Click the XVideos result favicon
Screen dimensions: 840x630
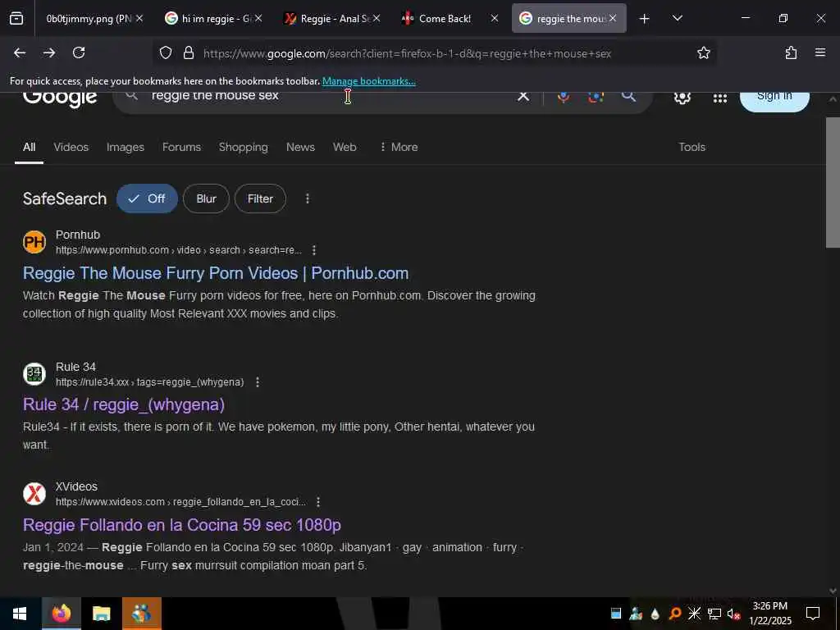34,494
